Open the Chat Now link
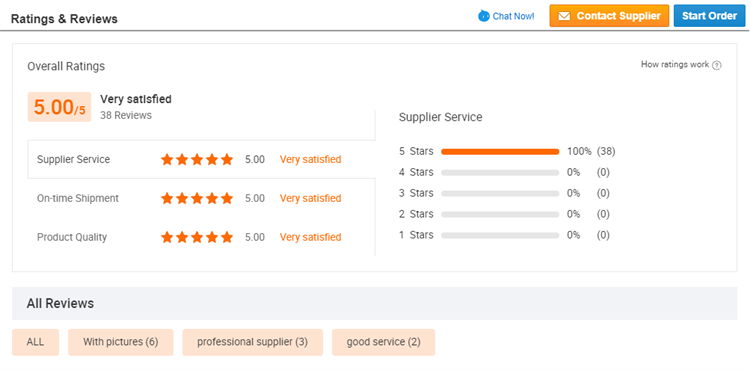This screenshot has width=750, height=370. coord(507,16)
